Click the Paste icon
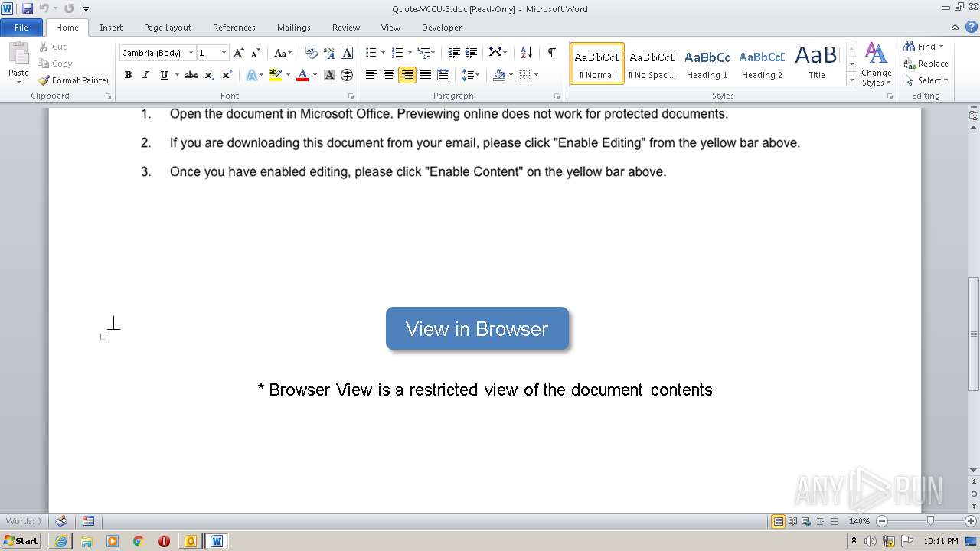 tap(18, 54)
